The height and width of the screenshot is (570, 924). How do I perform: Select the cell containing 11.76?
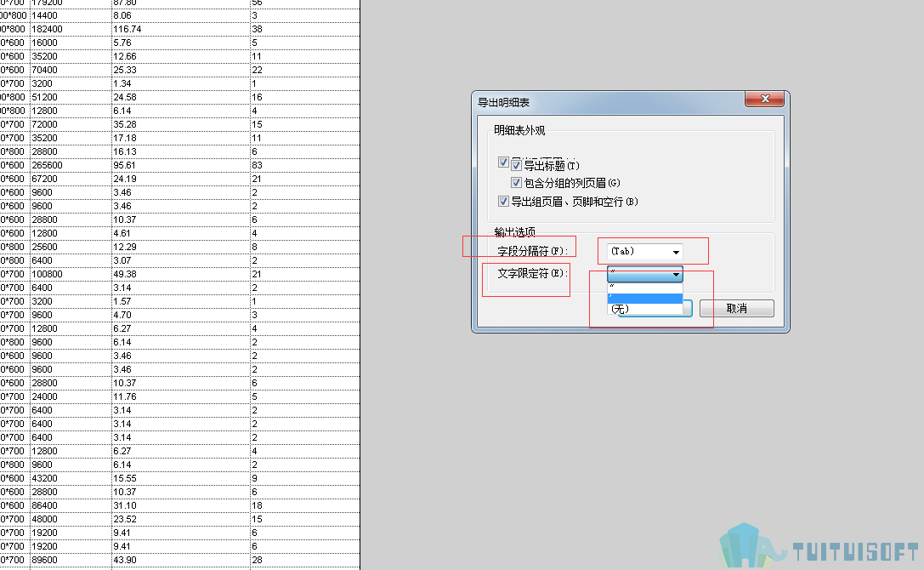click(x=181, y=396)
